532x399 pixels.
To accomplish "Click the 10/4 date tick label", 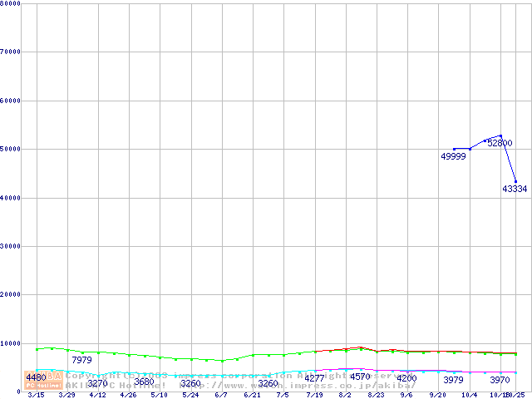I will click(x=469, y=395).
